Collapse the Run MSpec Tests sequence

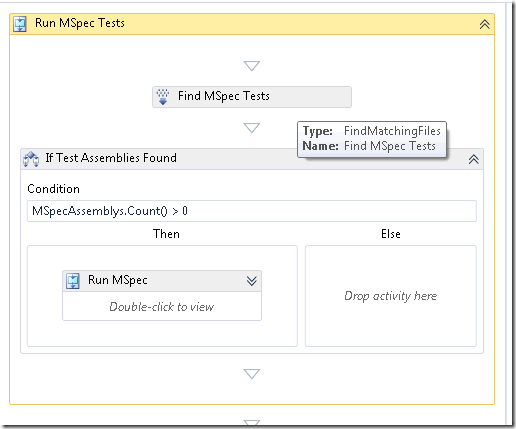coord(484,24)
